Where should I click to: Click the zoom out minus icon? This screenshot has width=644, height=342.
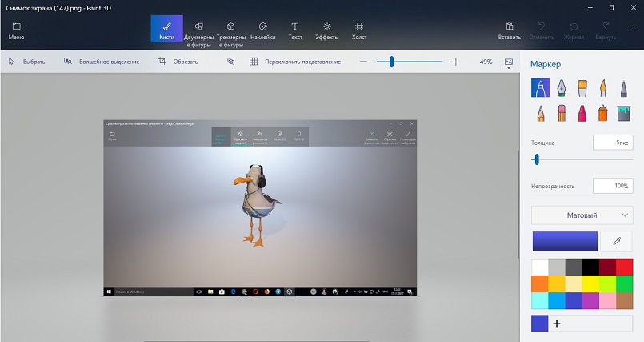[x=363, y=62]
